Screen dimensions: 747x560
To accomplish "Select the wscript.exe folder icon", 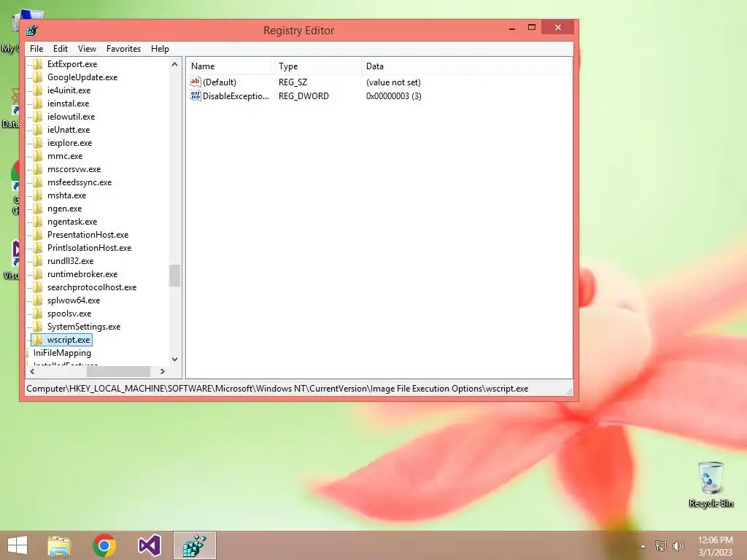I will tap(38, 340).
